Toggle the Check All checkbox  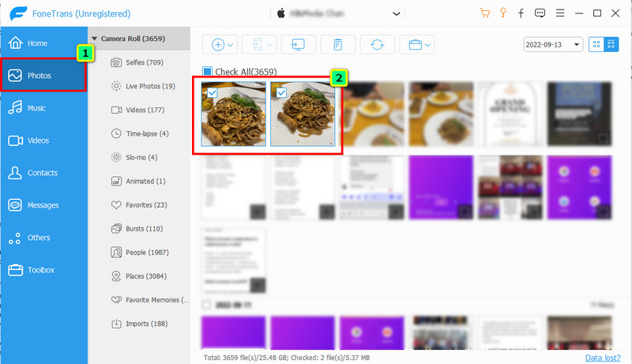(x=208, y=70)
